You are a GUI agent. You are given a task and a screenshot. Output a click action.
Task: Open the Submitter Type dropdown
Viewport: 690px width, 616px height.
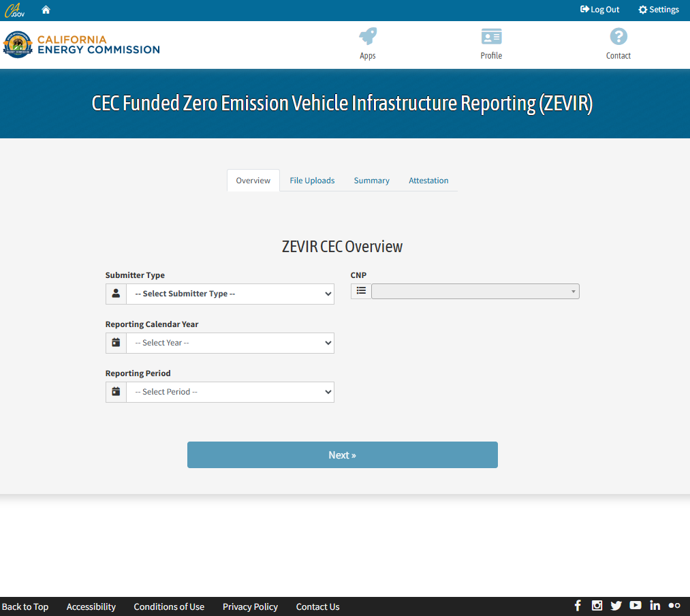[230, 293]
